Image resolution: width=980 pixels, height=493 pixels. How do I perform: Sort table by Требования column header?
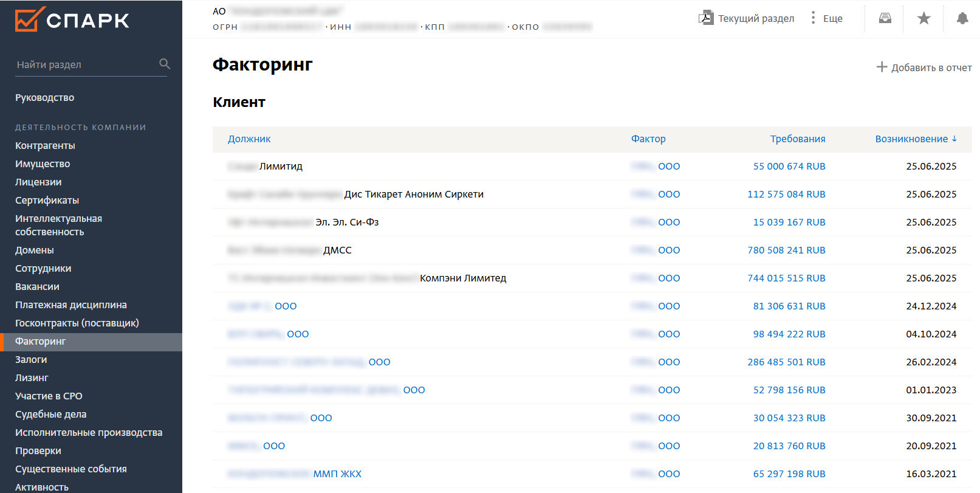tap(797, 139)
